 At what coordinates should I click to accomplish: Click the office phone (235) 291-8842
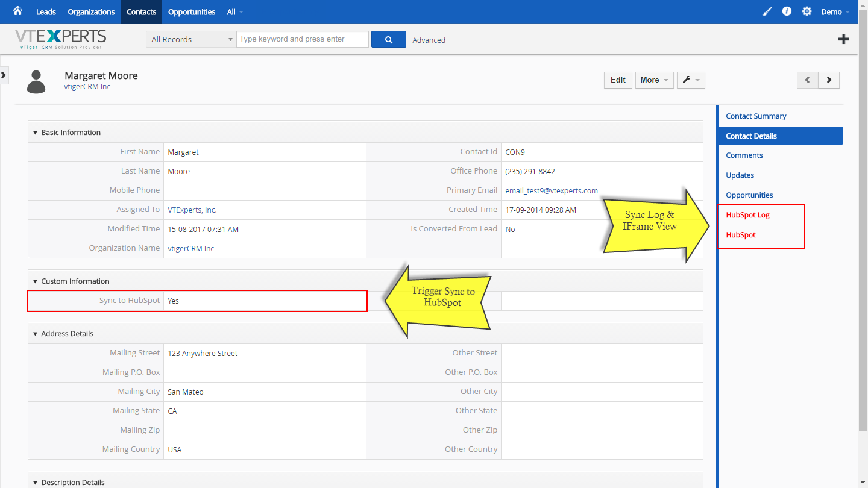tap(530, 172)
